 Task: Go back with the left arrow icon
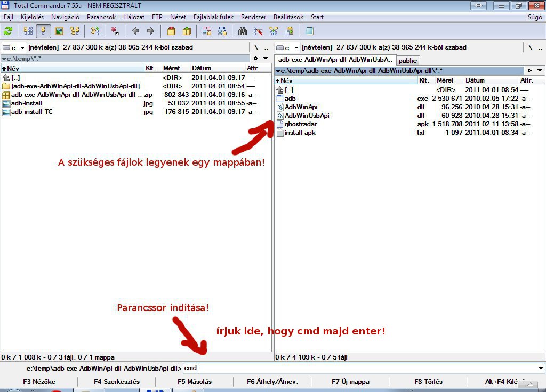tap(136, 31)
